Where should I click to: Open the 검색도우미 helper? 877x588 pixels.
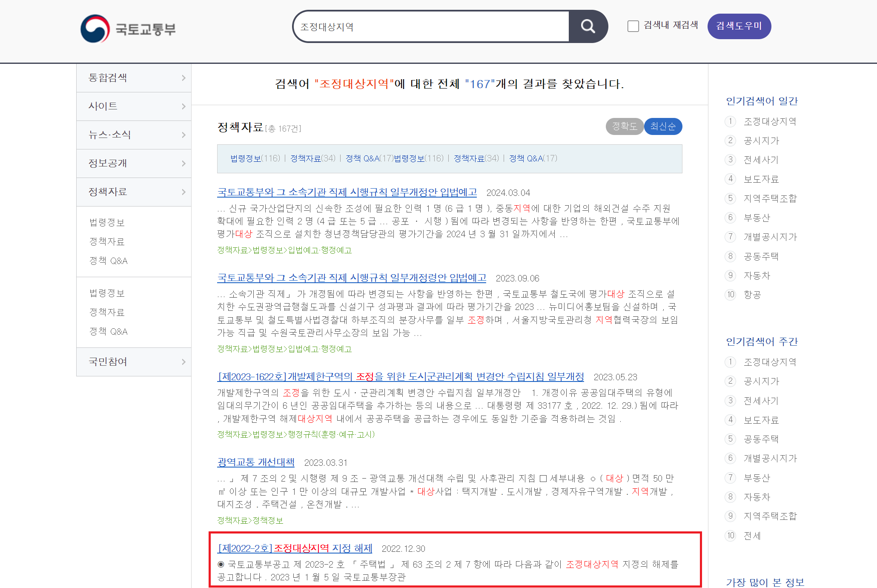pyautogui.click(x=739, y=26)
